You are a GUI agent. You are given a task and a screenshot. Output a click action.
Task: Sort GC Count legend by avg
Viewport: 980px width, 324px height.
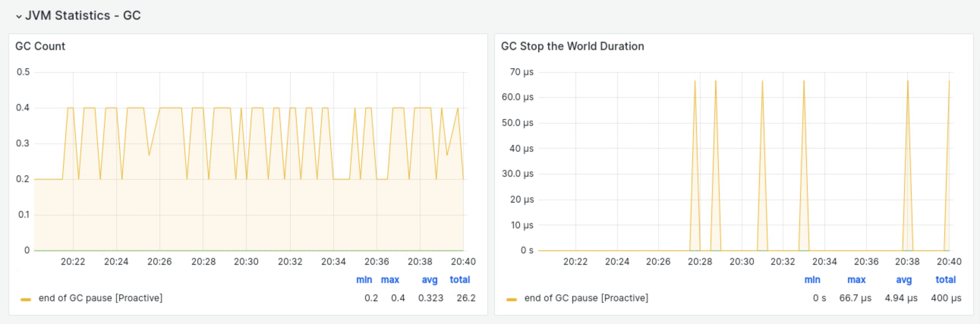[x=430, y=280]
